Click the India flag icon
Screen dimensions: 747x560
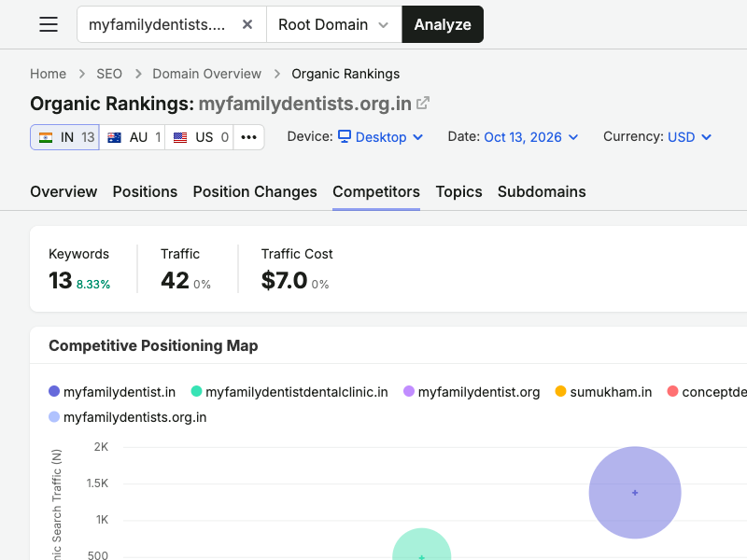(x=46, y=137)
